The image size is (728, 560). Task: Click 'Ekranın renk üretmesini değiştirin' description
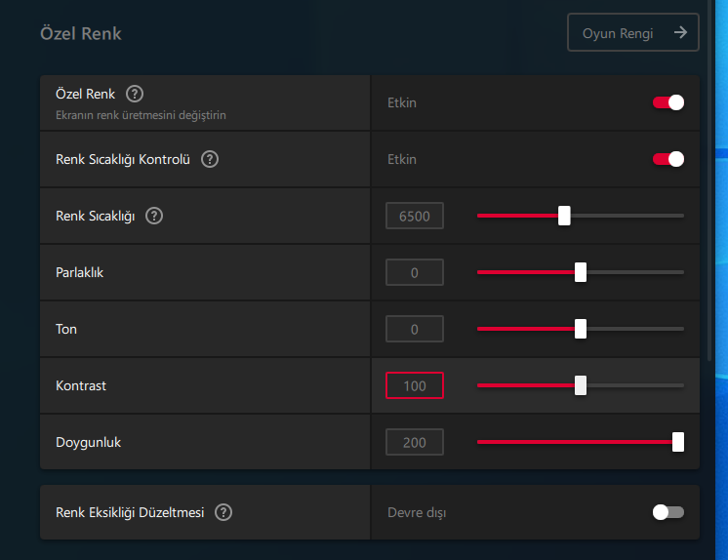141,115
